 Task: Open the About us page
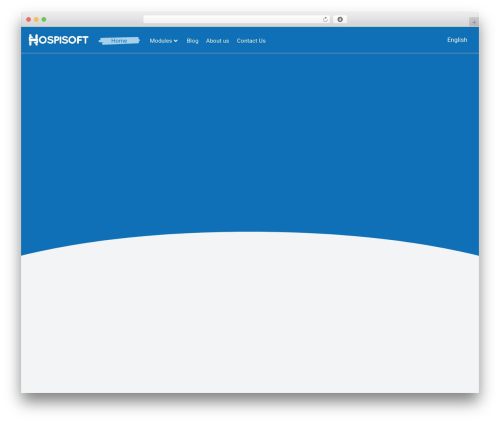(x=217, y=41)
